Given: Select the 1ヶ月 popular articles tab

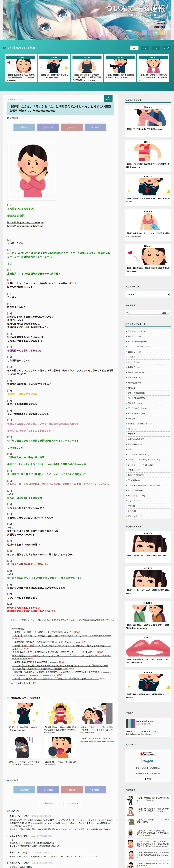Looking at the screenshot, I should tap(167, 48).
